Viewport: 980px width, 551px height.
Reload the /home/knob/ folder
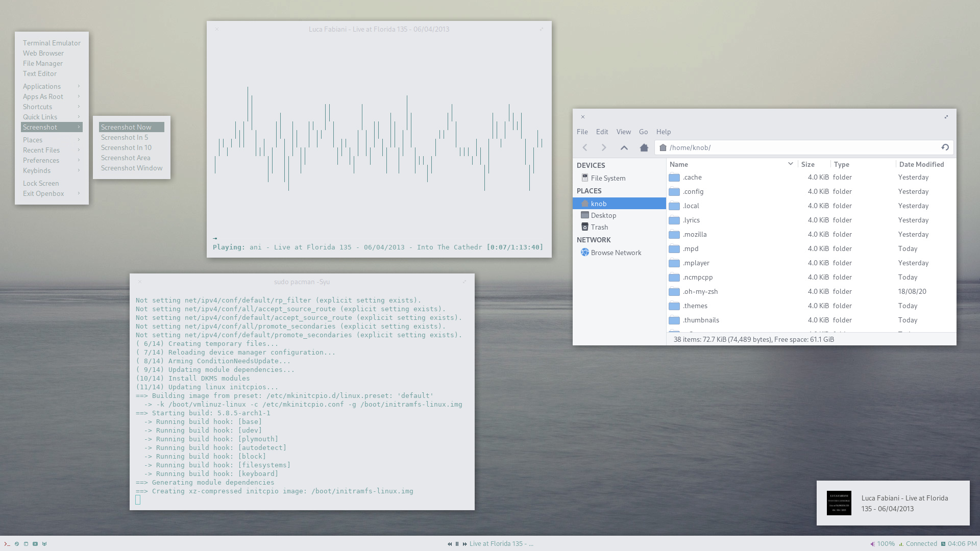pyautogui.click(x=945, y=147)
